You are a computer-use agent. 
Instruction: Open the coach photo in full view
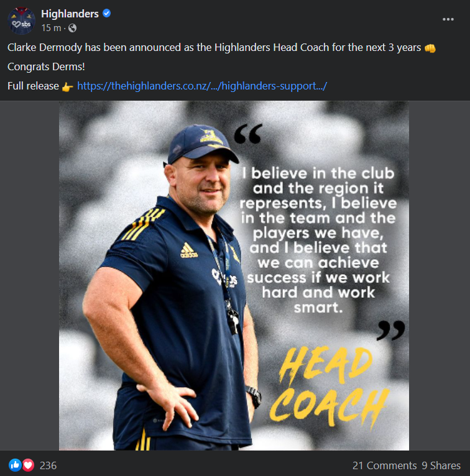pyautogui.click(x=234, y=275)
